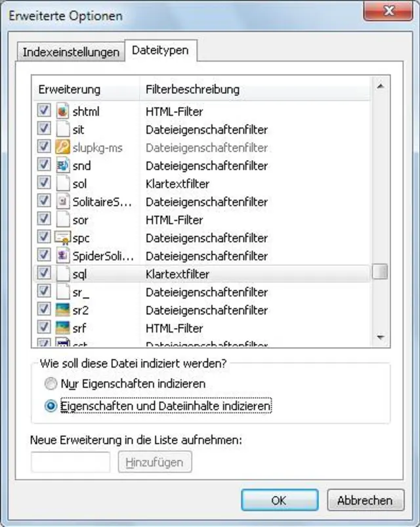Toggle the sol extension checkbox
Image resolution: width=420 pixels, height=527 pixels.
(44, 182)
